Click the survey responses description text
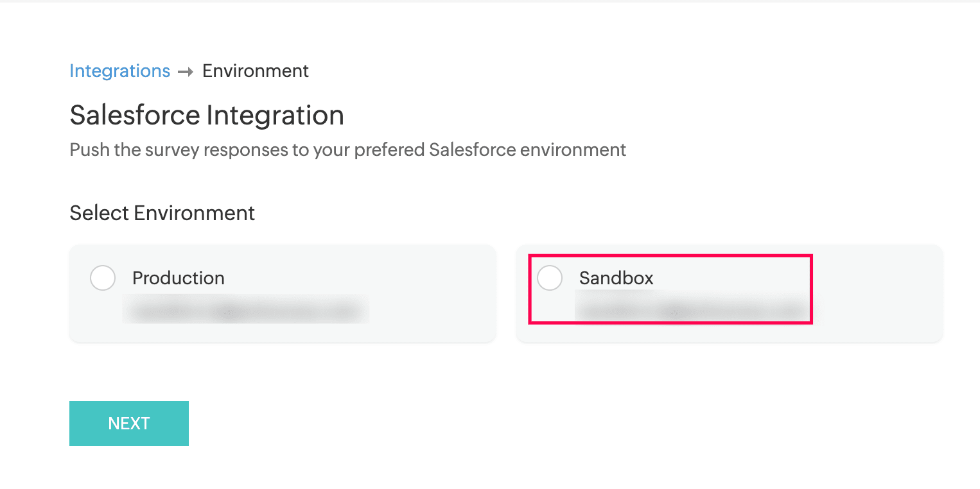980x489 pixels. (347, 150)
